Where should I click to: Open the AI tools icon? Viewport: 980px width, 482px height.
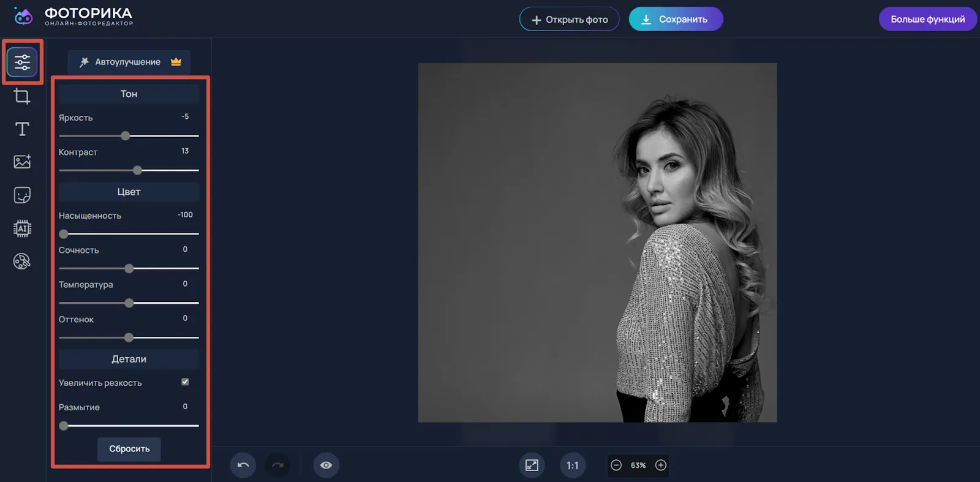point(22,228)
